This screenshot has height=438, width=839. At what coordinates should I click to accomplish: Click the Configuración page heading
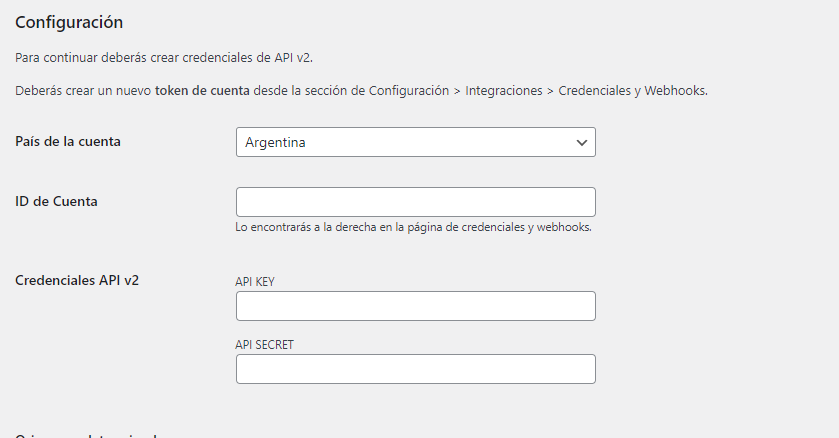[69, 22]
